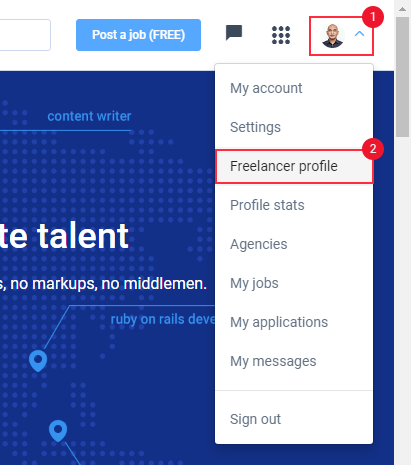
Task: Open the chat messages icon
Action: coord(234,33)
